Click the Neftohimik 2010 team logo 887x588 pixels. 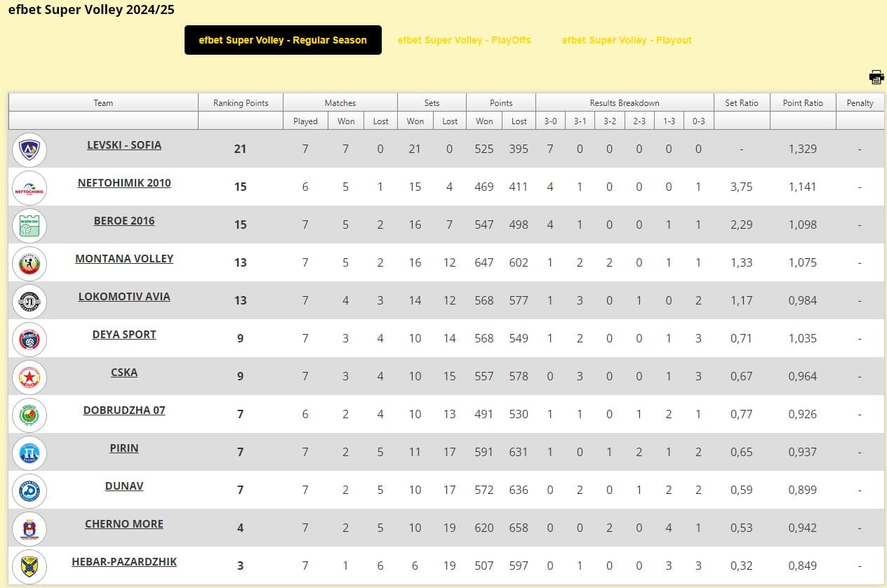[29, 187]
